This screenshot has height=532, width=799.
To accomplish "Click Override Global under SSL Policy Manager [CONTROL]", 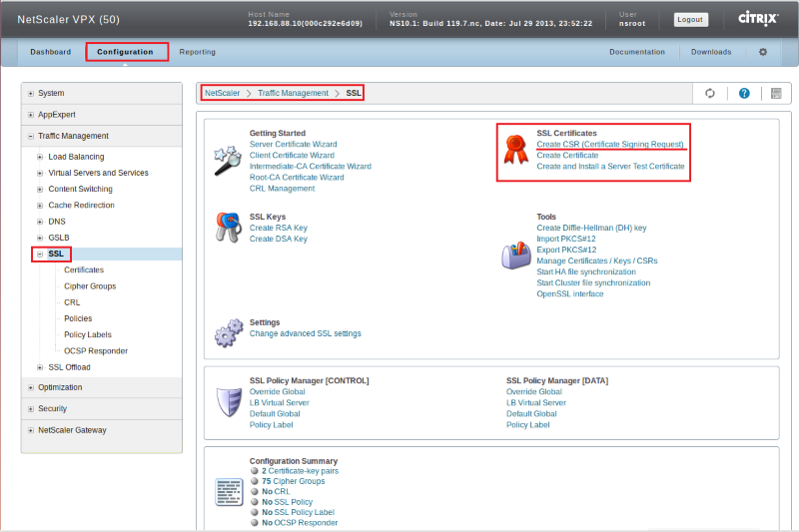I will tap(278, 391).
